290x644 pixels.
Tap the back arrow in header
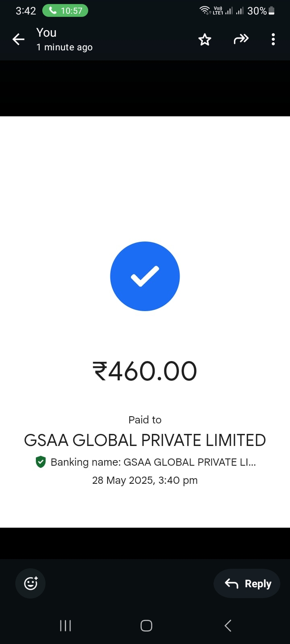[19, 39]
